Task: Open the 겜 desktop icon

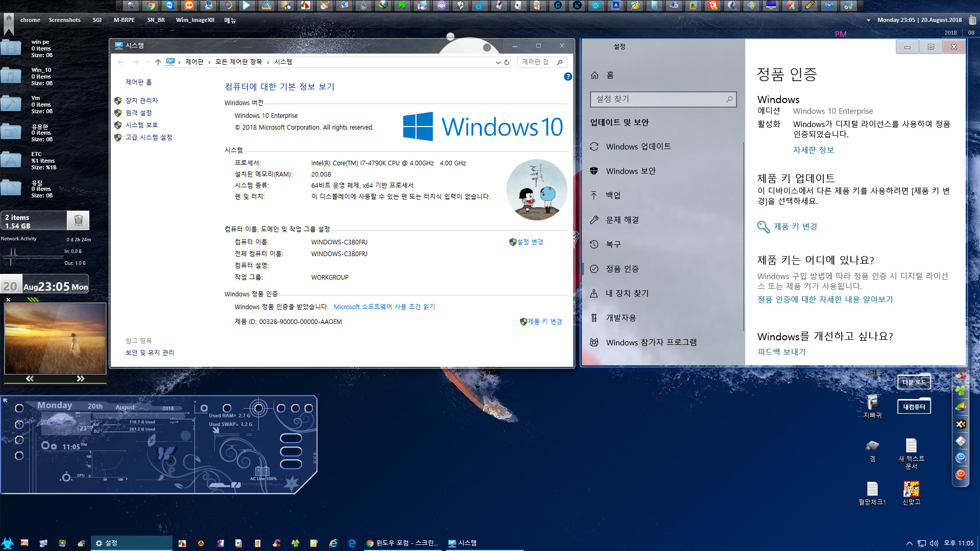Action: pos(872,450)
